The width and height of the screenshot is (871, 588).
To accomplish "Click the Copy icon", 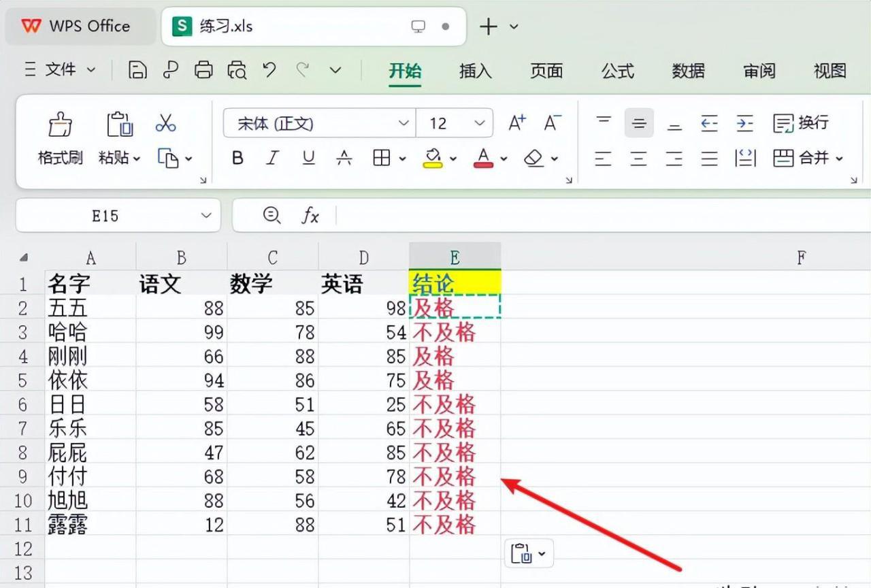I will (x=168, y=159).
